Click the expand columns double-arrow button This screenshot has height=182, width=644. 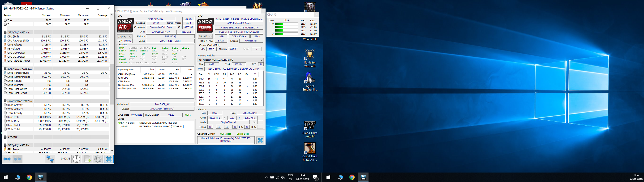(x=7, y=159)
